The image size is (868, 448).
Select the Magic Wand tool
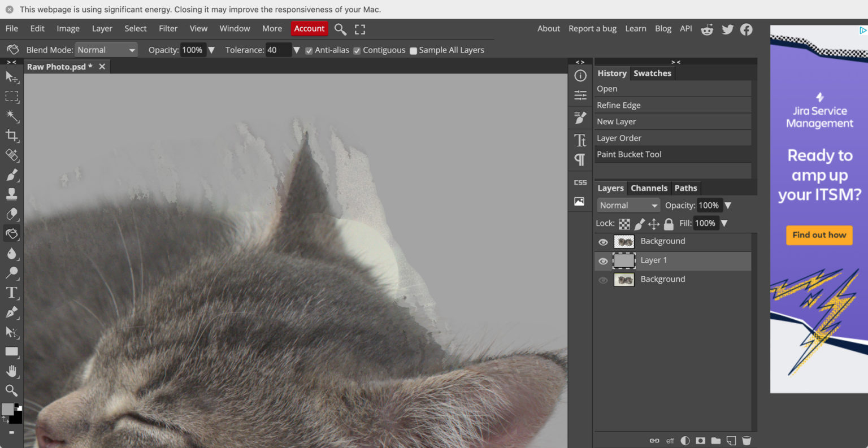click(x=12, y=116)
